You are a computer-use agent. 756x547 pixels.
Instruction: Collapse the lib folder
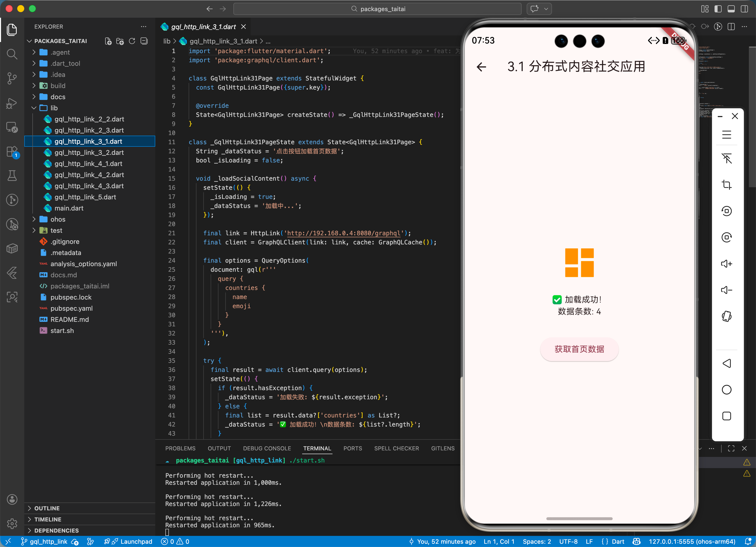[x=54, y=108]
